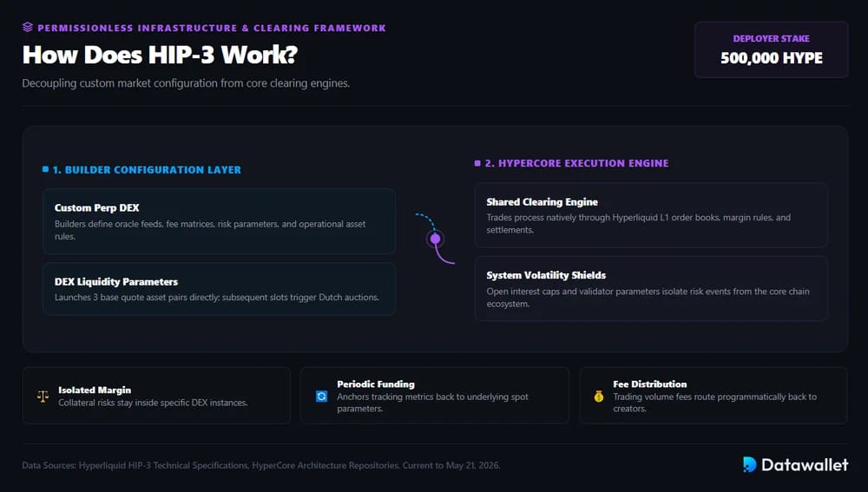The height and width of the screenshot is (492, 868).
Task: Select the System Volatility Shields card
Action: coord(651,288)
